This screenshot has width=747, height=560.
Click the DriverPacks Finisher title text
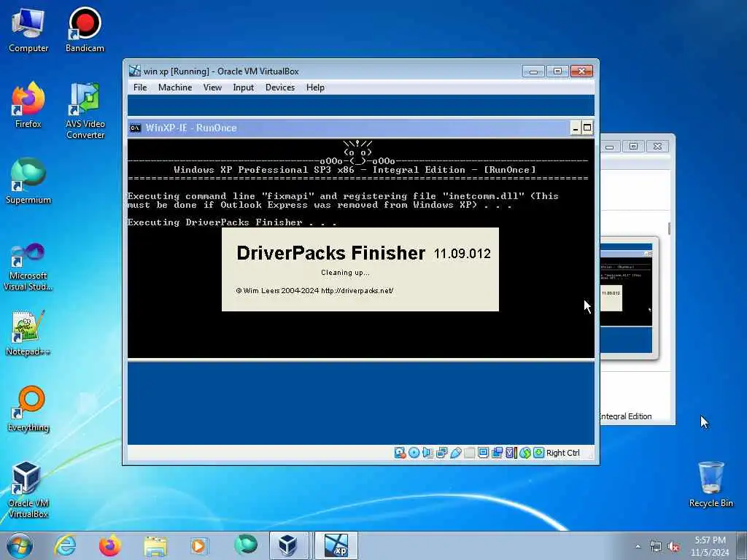[330, 253]
